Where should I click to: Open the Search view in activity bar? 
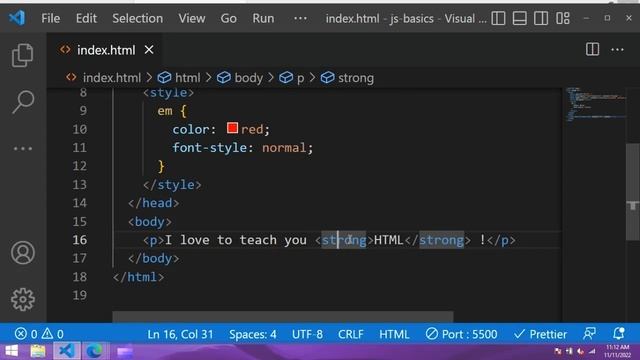pyautogui.click(x=23, y=102)
